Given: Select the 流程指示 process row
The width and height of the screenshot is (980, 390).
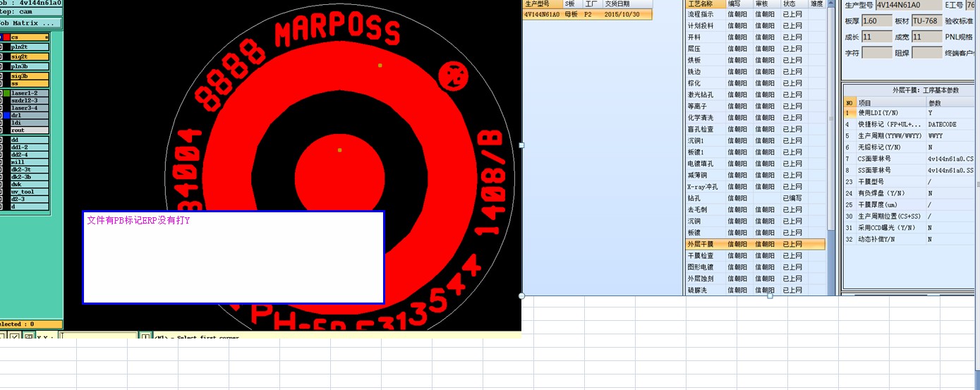Looking at the screenshot, I should pos(755,14).
